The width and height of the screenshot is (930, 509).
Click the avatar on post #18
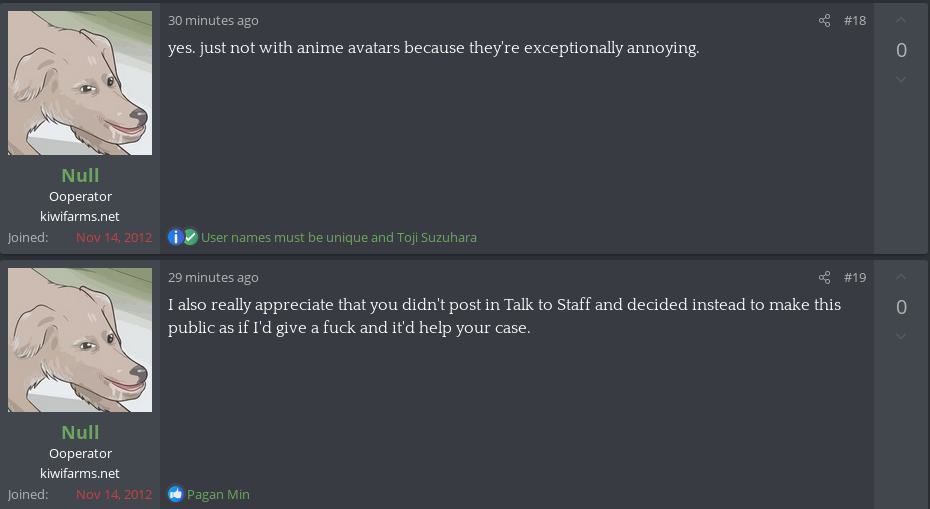click(80, 83)
